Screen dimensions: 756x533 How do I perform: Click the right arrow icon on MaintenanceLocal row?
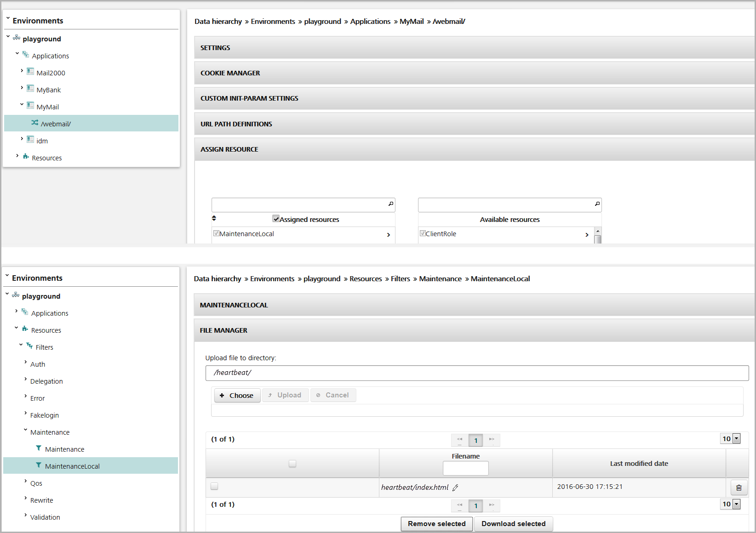pyautogui.click(x=389, y=235)
